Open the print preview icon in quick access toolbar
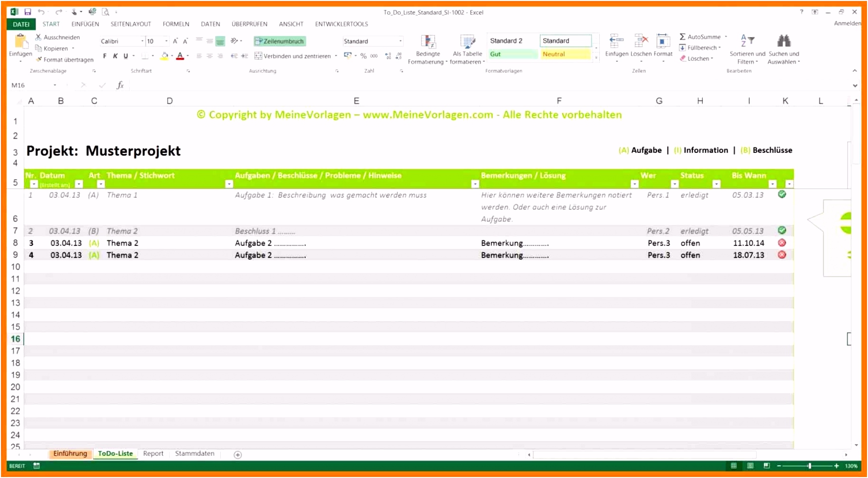Viewport: 868px width, 478px height. 105,12
